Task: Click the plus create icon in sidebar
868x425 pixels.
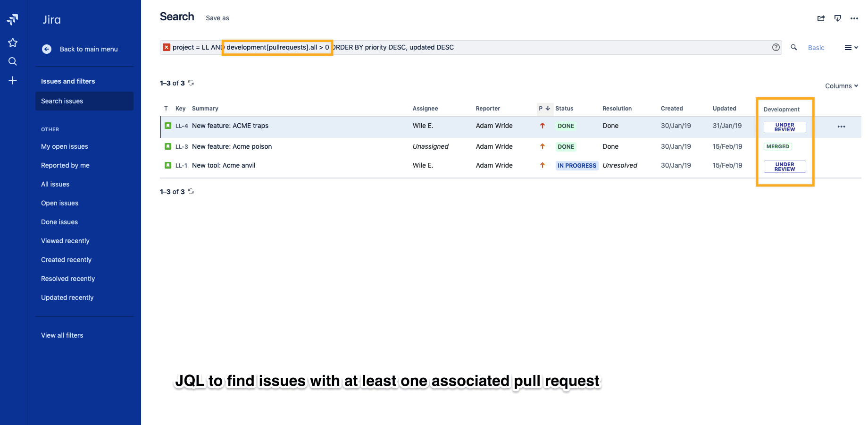Action: pos(13,80)
